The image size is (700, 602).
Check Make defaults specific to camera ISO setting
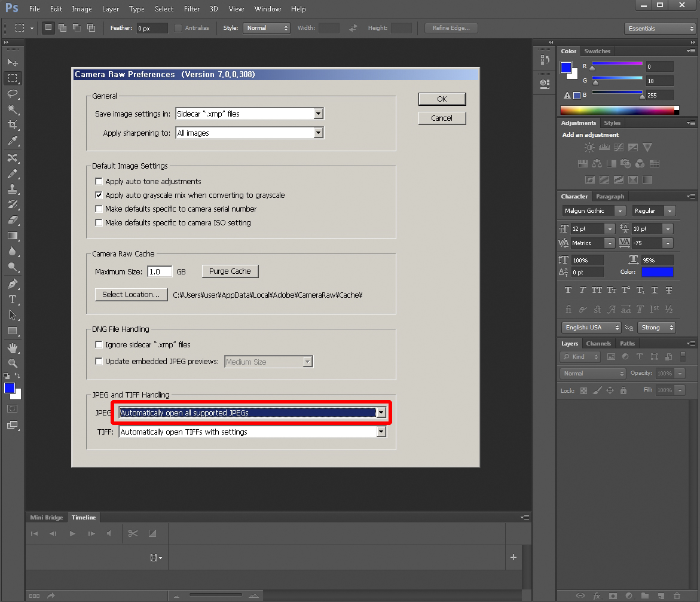point(99,223)
